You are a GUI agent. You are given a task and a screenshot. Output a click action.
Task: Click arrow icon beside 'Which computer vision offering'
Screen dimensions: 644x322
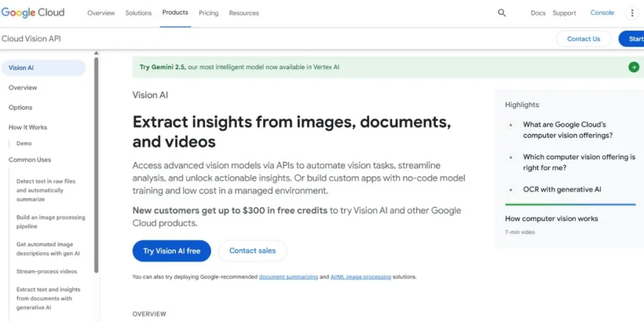point(511,157)
